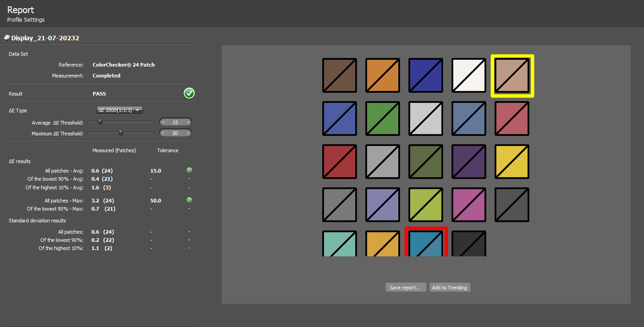This screenshot has height=327, width=644.
Task: Select the magenta color patch
Action: (469, 205)
